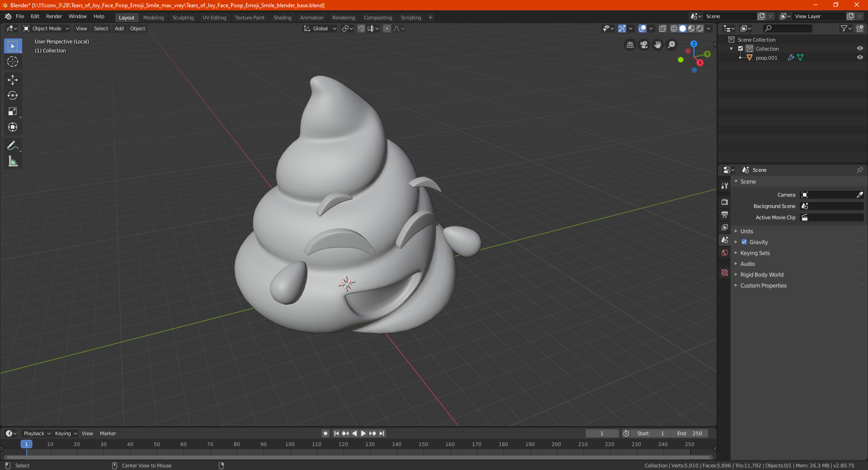The image size is (868, 470).
Task: Pick the Annotate tool
Action: click(x=13, y=146)
